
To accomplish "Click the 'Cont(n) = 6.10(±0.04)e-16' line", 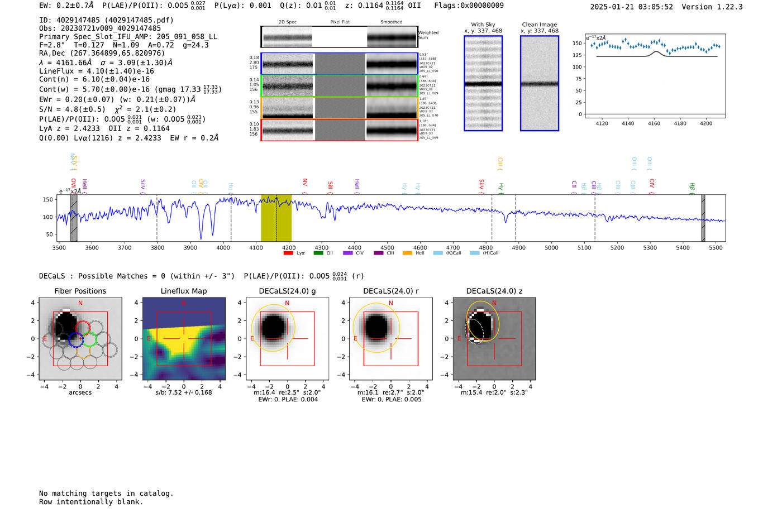I will coord(94,79).
